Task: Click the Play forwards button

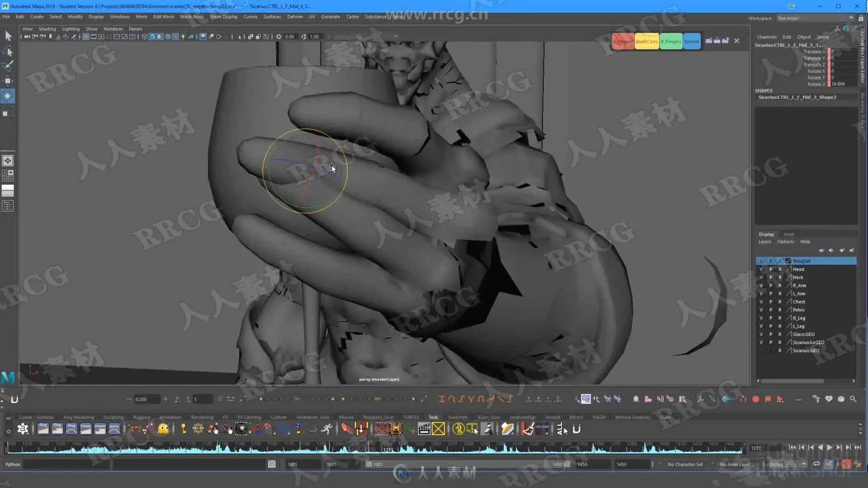Action: tap(830, 447)
